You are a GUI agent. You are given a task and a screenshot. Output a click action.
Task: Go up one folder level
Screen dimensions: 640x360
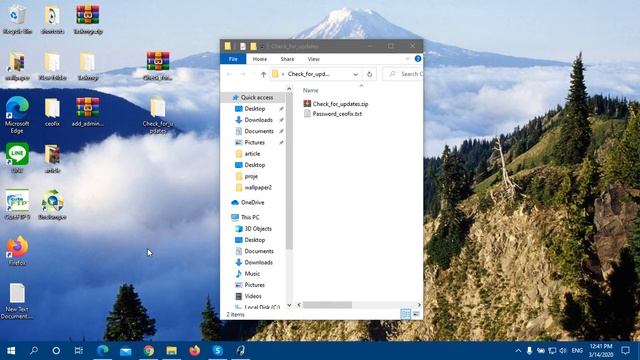[264, 74]
